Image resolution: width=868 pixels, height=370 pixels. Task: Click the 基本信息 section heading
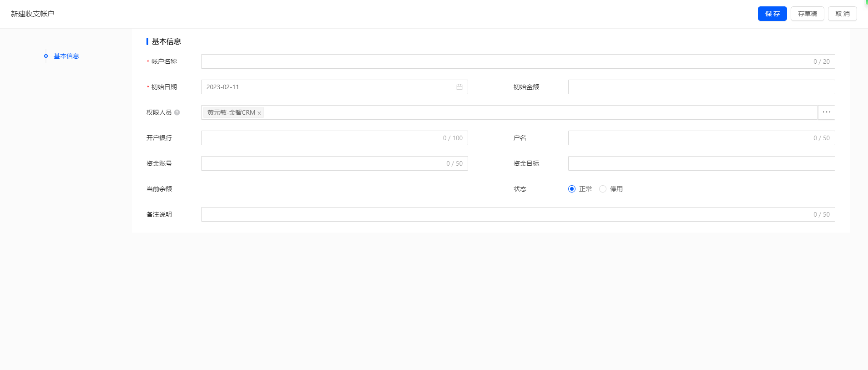coord(167,41)
